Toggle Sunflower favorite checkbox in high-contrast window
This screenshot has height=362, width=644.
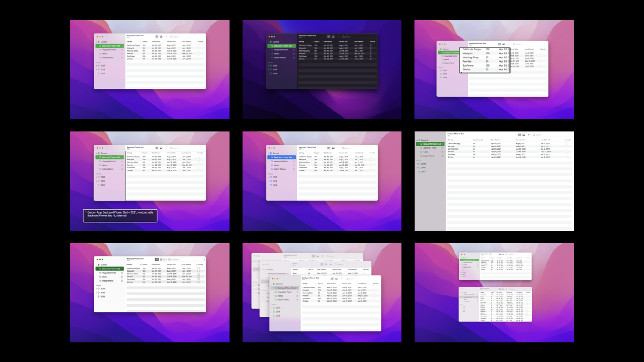click(x=199, y=279)
